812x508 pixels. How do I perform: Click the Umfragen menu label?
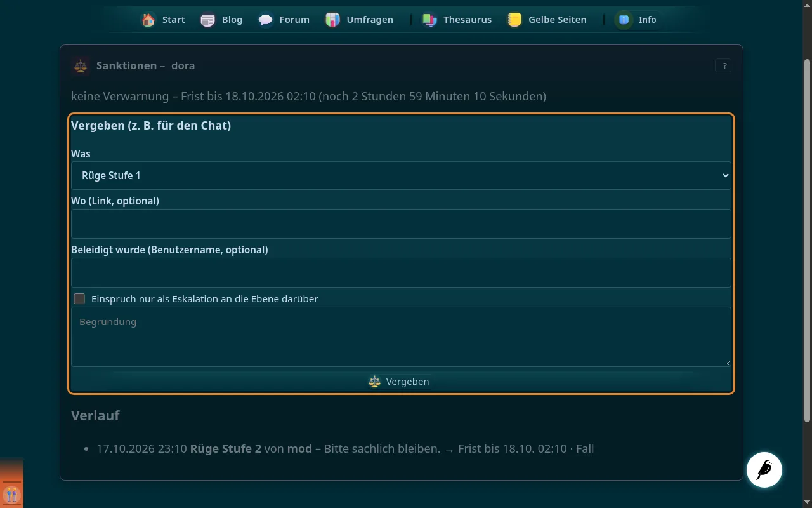click(x=370, y=20)
